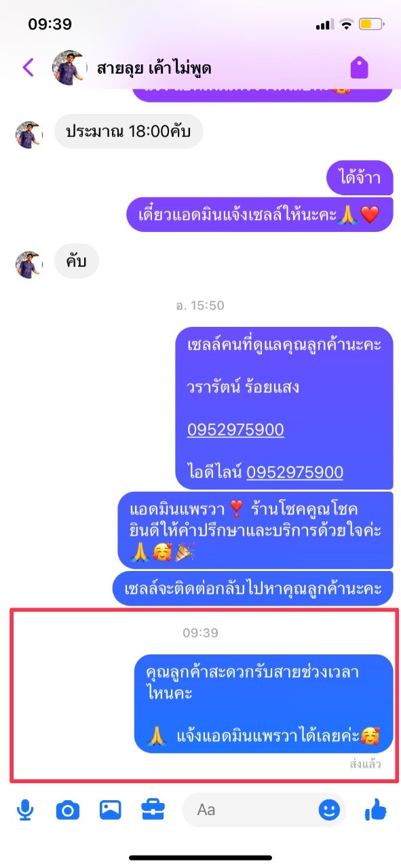Tap the microphone voice message icon
Image resolution: width=401 pixels, height=868 pixels.
click(25, 809)
